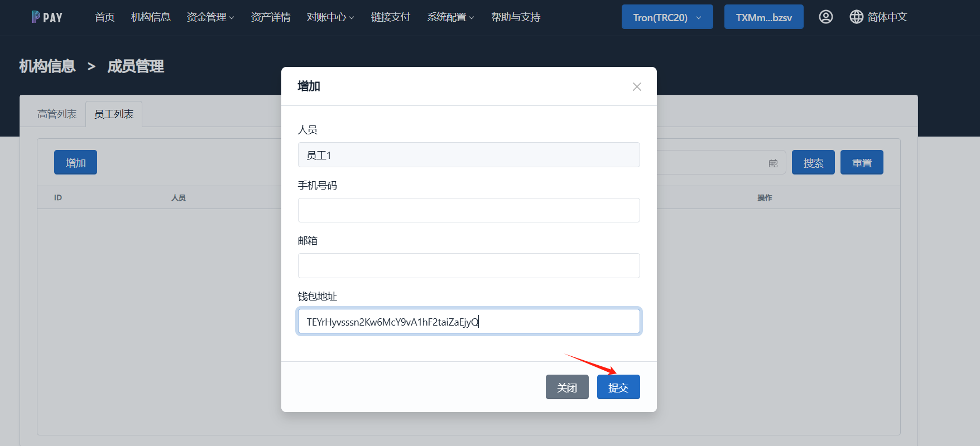
Task: Expand the 系统配置 menu
Action: tap(450, 17)
